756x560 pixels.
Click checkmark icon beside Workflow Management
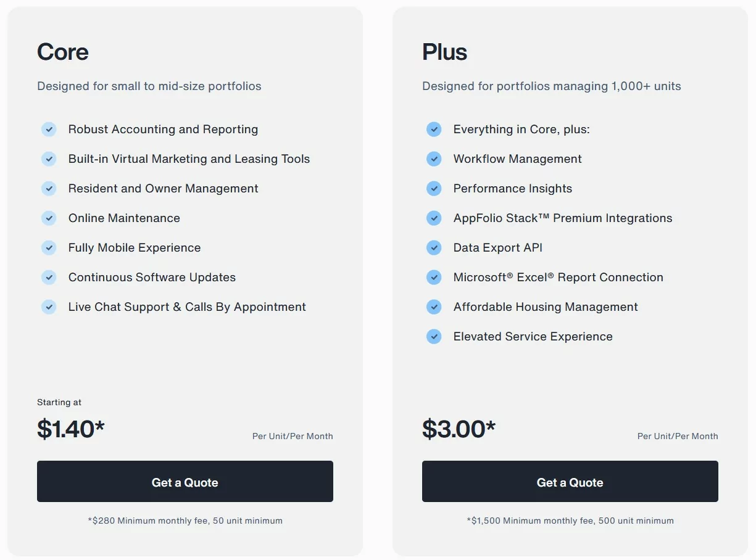point(434,159)
